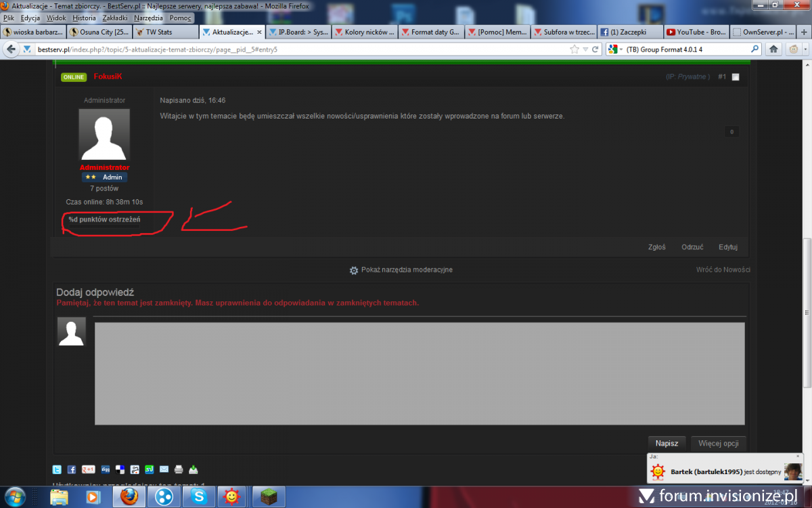Click the StumbleUpon share icon

149,469
